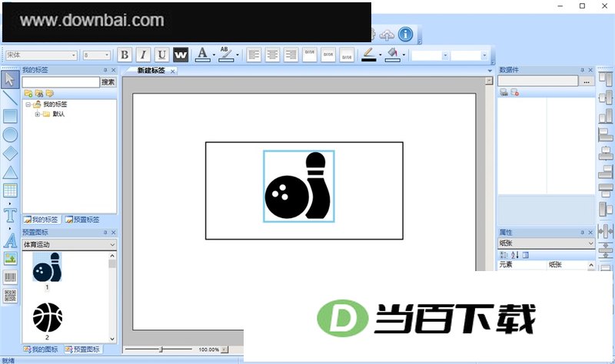Screen dimensions: 615x364
Task: Select the artistic A text tool
Action: tap(10, 240)
